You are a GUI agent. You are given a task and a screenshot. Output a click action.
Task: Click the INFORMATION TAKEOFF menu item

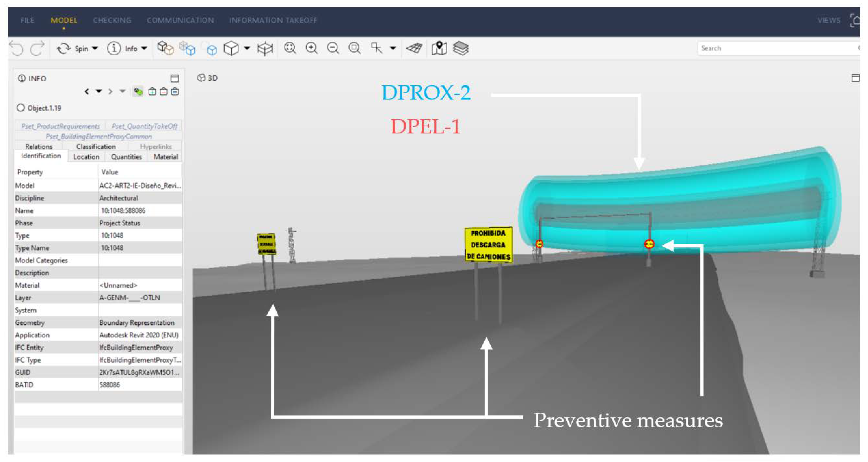(x=273, y=20)
